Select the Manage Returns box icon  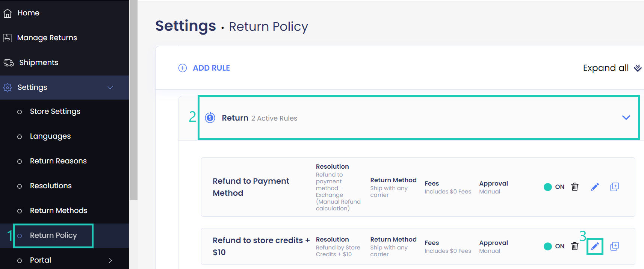click(8, 38)
